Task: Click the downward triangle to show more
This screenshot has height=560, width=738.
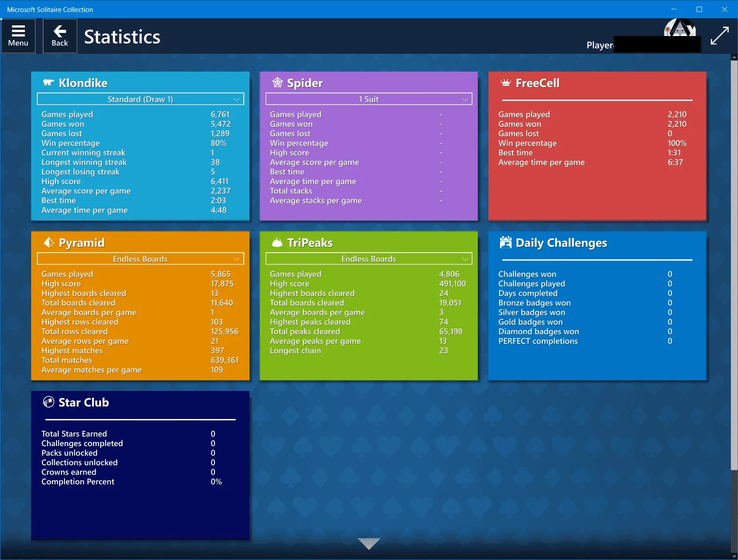Action: click(369, 544)
